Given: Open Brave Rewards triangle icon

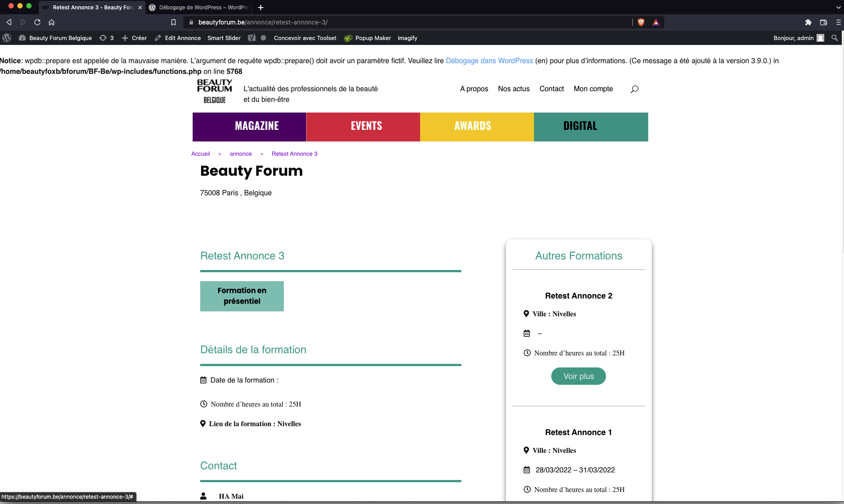Looking at the screenshot, I should click(656, 22).
